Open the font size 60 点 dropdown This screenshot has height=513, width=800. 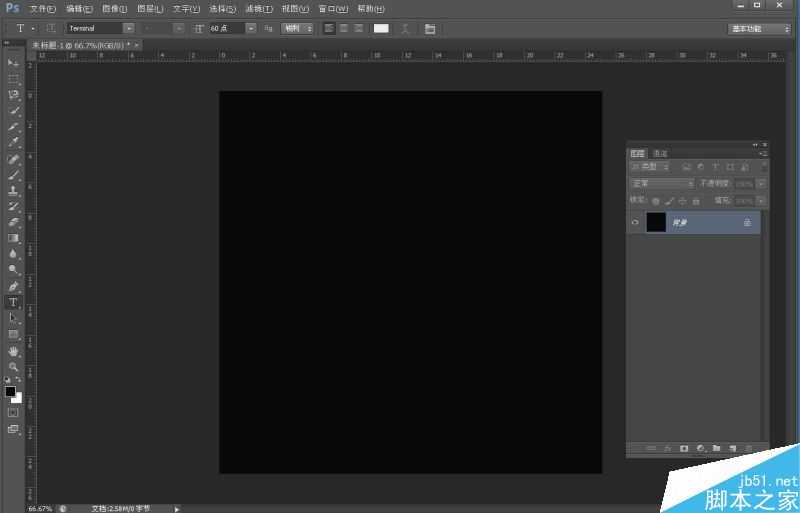click(x=250, y=29)
